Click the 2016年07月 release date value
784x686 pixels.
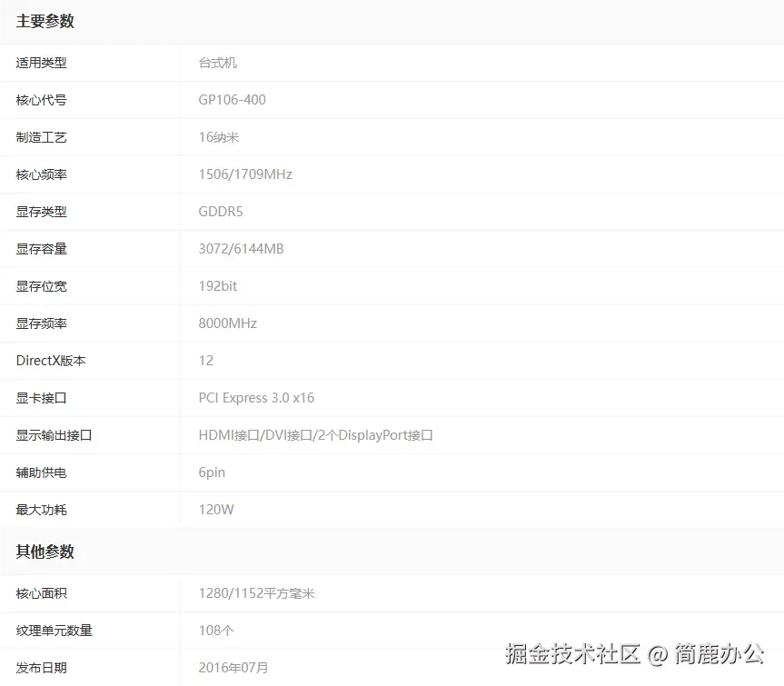coord(232,667)
